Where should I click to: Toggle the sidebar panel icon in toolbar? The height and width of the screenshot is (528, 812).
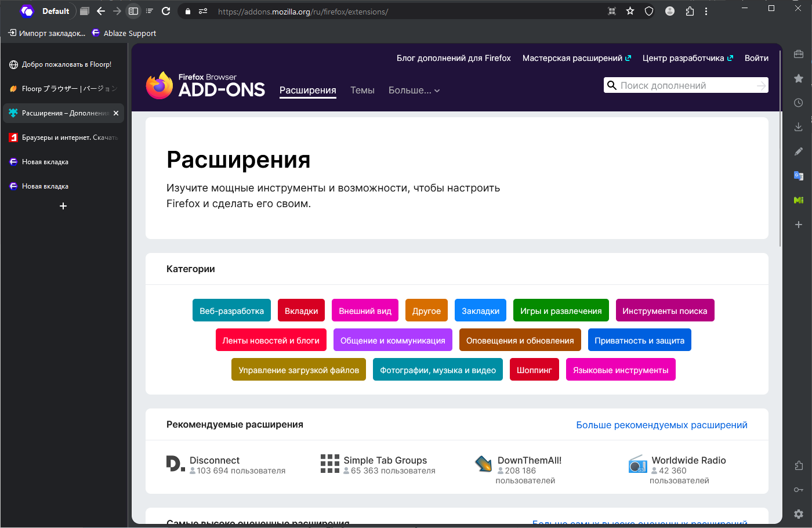click(133, 11)
